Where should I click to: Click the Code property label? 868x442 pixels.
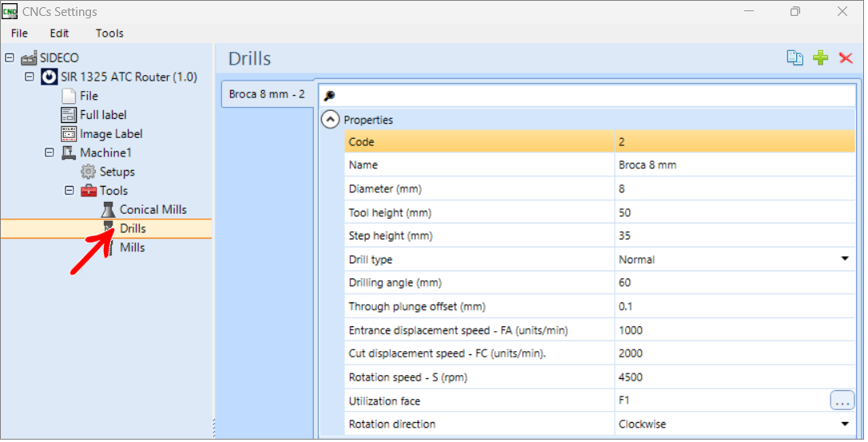[x=362, y=142]
